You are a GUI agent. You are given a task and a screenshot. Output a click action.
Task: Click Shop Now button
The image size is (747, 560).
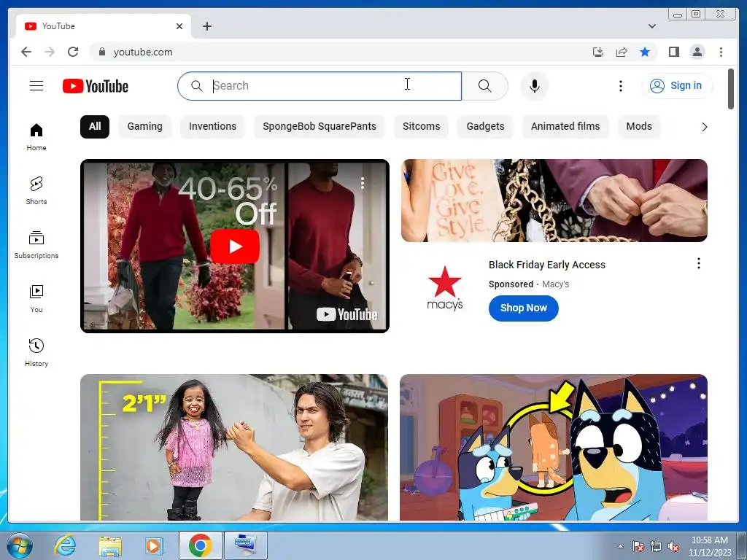tap(523, 308)
